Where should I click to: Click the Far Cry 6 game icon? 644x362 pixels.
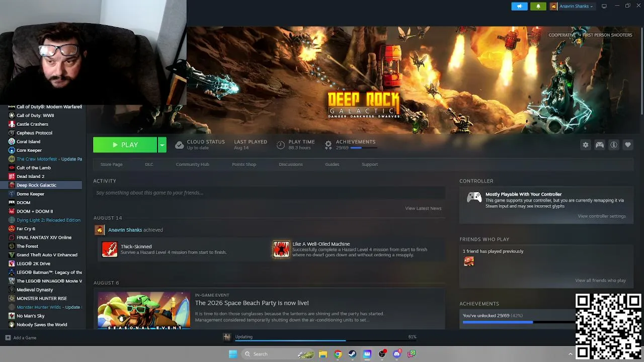click(x=12, y=229)
